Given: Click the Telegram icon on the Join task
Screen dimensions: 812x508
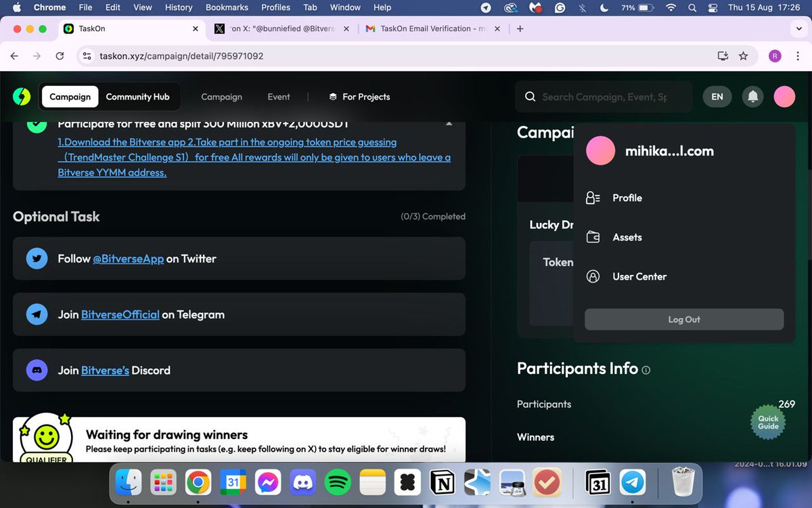Looking at the screenshot, I should pyautogui.click(x=37, y=314).
